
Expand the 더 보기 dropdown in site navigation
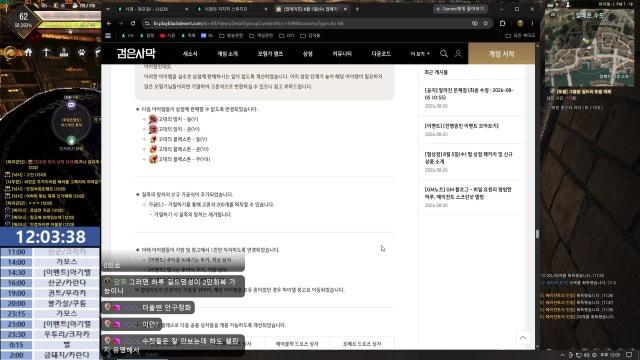tap(420, 54)
